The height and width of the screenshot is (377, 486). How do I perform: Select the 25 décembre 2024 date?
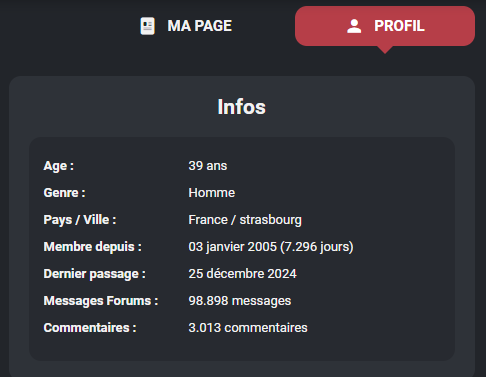click(x=242, y=274)
